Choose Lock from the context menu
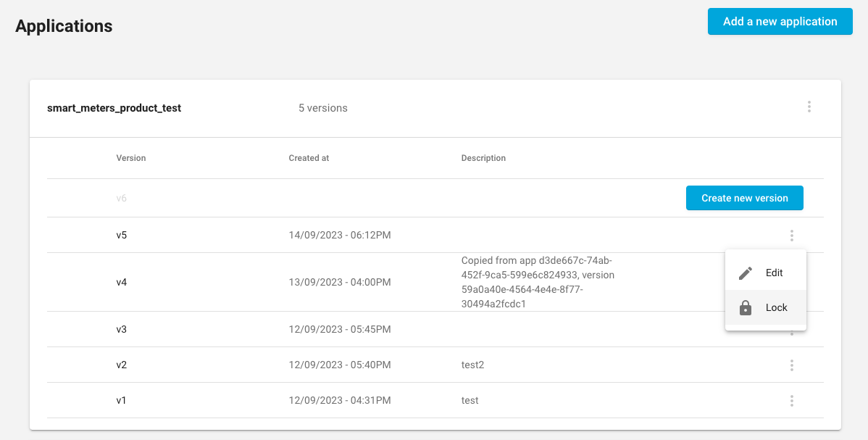Viewport: 868px width, 440px height. point(776,308)
